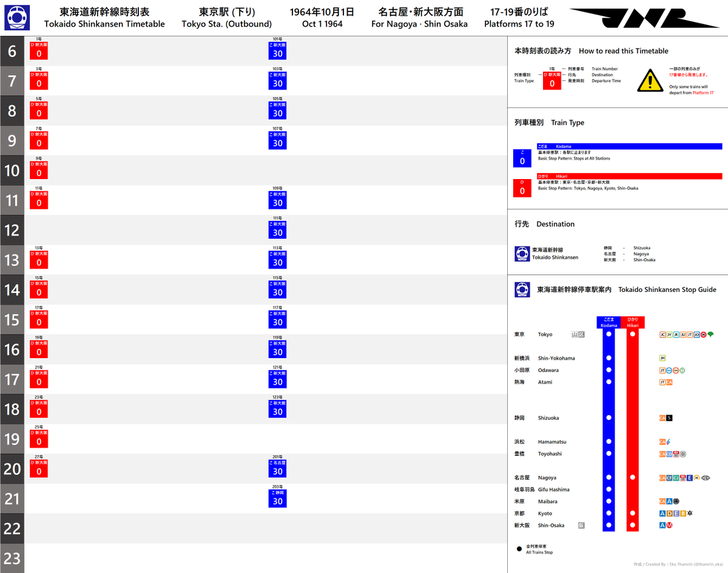Click the 'Odawara' station name

click(x=548, y=370)
